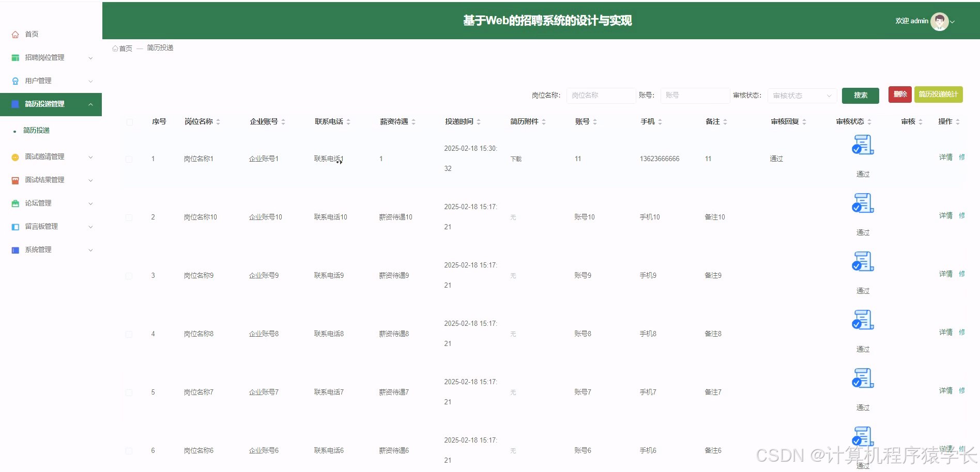Click the 下载 link for row 1 attachment
The width and height of the screenshot is (980, 472).
(515, 159)
